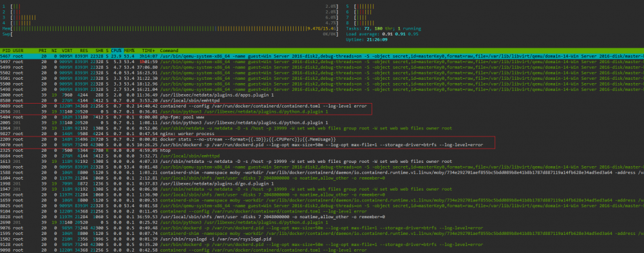Select containerd-shim row PID 1659
This screenshot has width=644, height=253.
(322, 200)
